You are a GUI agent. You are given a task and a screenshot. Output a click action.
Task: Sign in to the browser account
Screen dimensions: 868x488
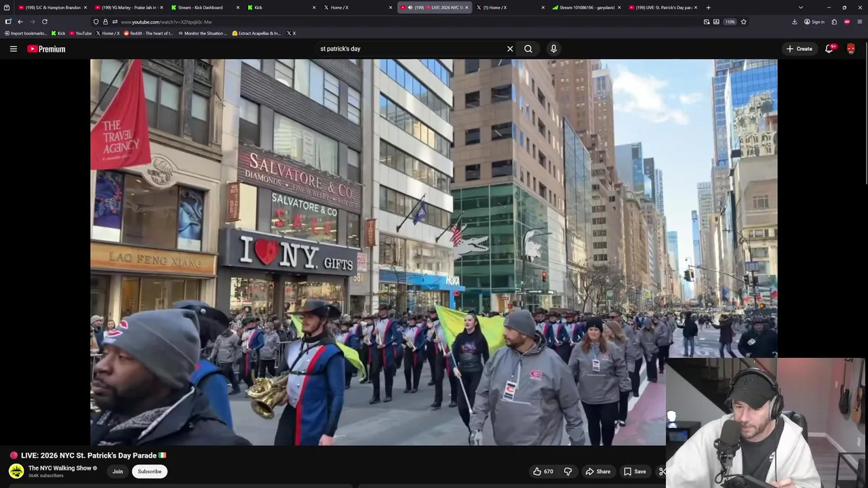coord(814,22)
